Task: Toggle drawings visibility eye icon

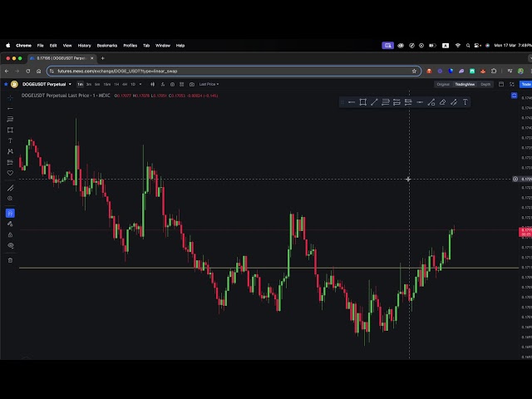Action: pos(11,246)
